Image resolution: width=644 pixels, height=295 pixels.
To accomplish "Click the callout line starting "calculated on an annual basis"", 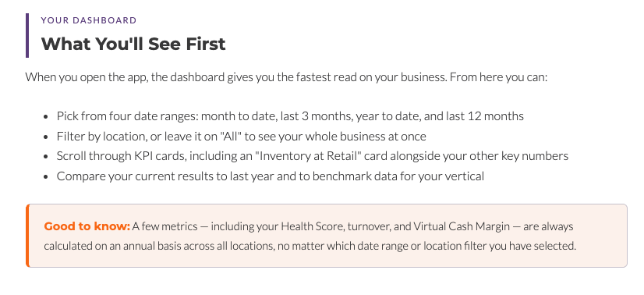I will coord(310,246).
